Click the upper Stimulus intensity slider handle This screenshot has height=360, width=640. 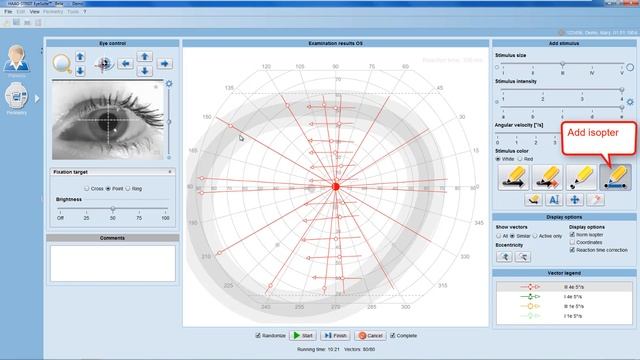point(622,89)
